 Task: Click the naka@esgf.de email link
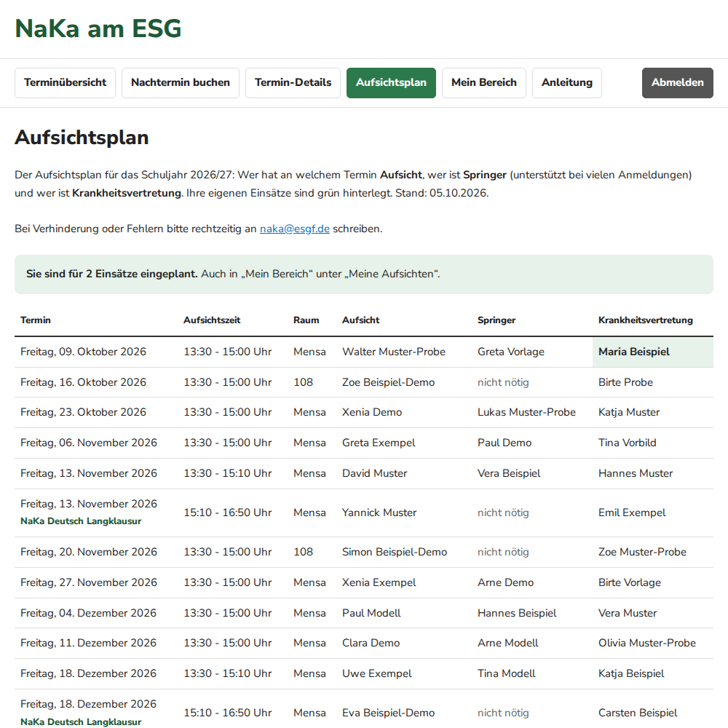(295, 229)
